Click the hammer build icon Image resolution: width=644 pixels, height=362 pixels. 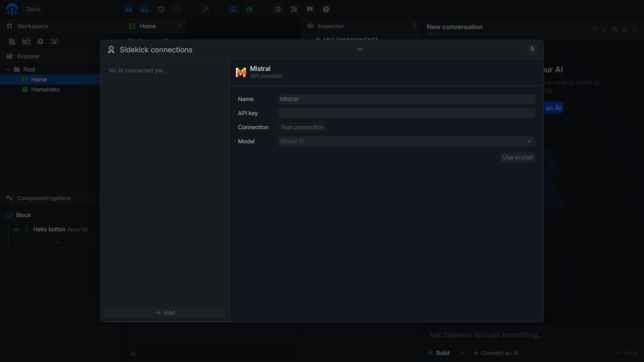pos(205,9)
